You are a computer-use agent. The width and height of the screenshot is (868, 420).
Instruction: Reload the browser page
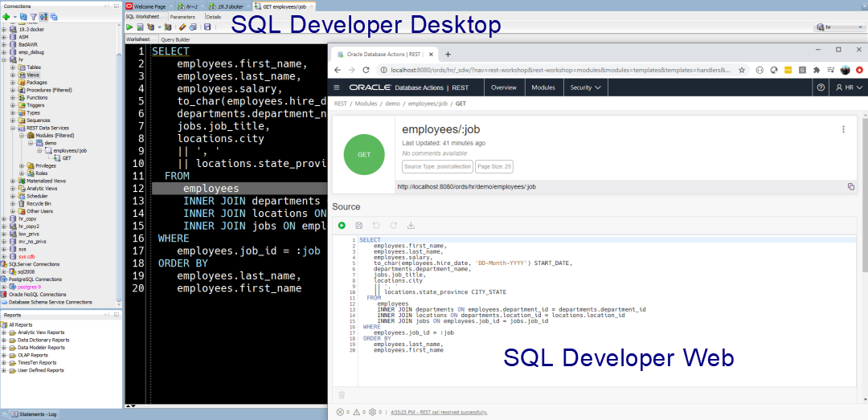[366, 71]
